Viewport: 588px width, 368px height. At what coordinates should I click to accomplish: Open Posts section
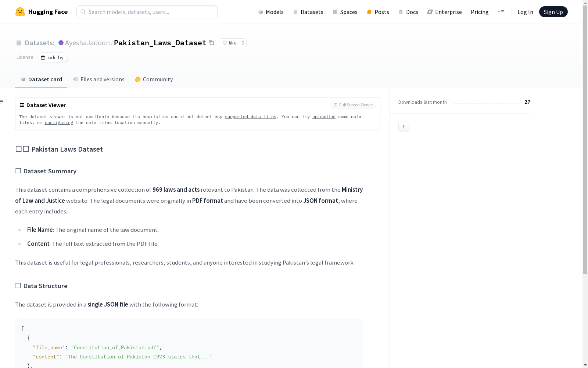[378, 12]
